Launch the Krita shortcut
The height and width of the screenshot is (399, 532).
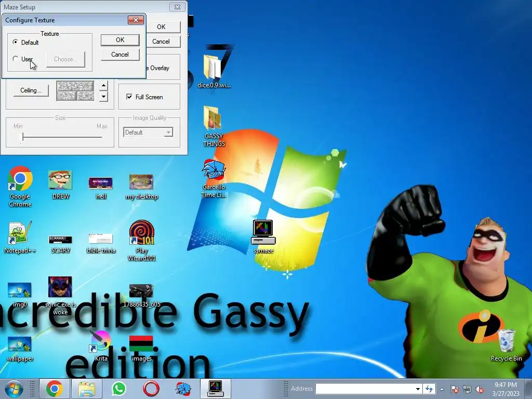pyautogui.click(x=101, y=346)
